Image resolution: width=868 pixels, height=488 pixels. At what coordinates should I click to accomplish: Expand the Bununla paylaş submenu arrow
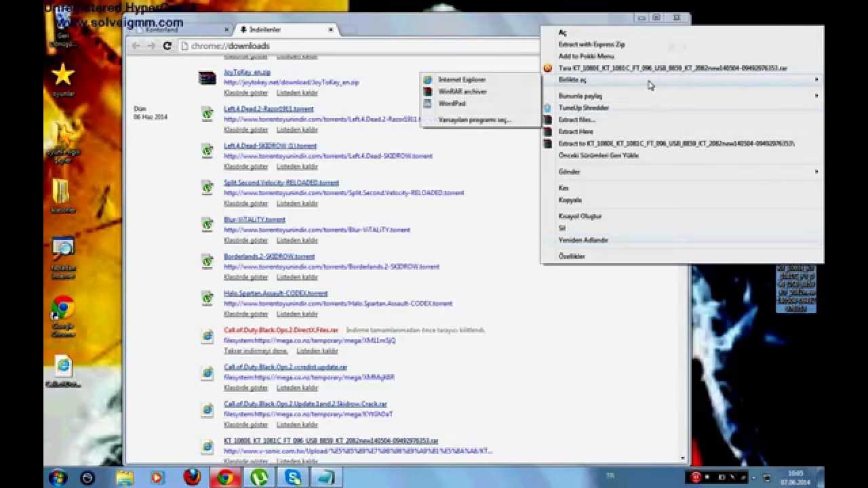[x=816, y=96]
